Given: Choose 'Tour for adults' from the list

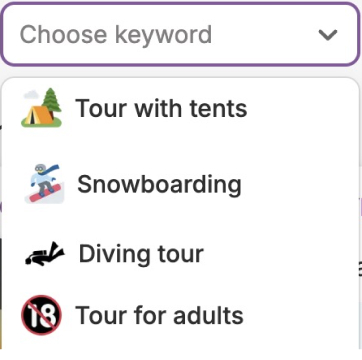Looking at the screenshot, I should coord(180,315).
